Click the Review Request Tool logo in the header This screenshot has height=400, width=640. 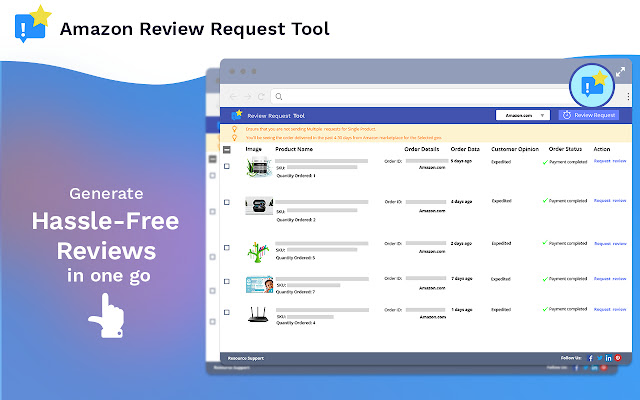[237, 115]
